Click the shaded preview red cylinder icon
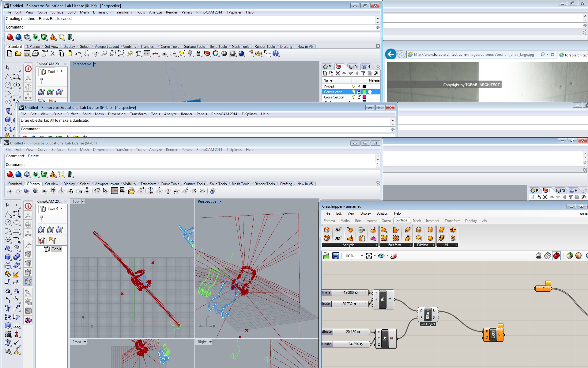Viewport: 588px width, 368px height. pos(556,256)
